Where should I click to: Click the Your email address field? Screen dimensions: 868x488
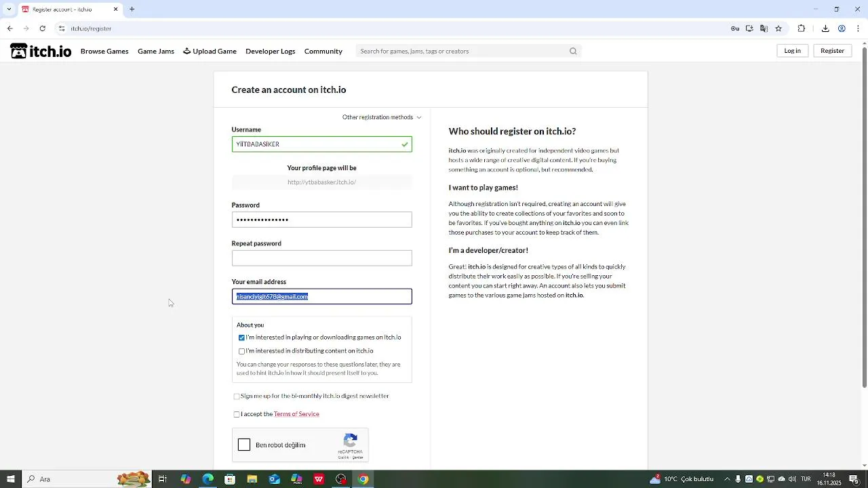coord(321,297)
